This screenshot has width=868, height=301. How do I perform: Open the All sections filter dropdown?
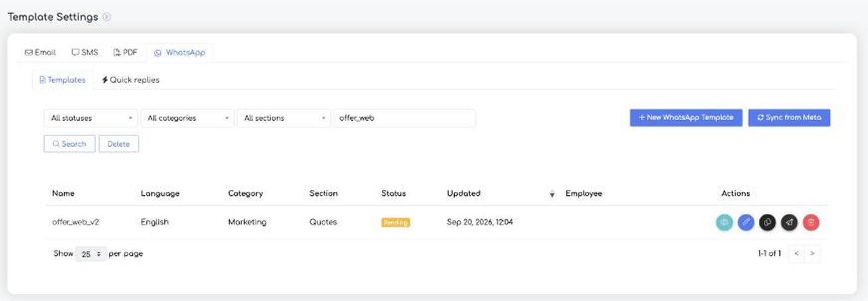click(284, 118)
